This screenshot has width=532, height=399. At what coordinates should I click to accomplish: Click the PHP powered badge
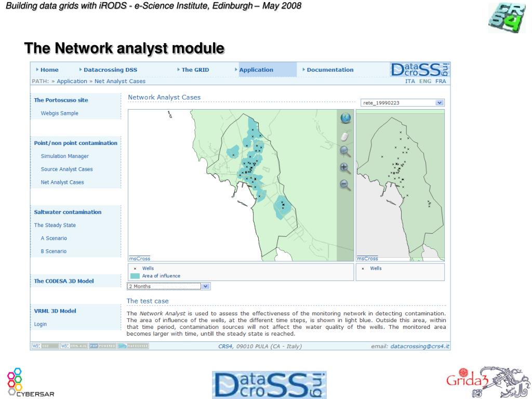pos(102,346)
